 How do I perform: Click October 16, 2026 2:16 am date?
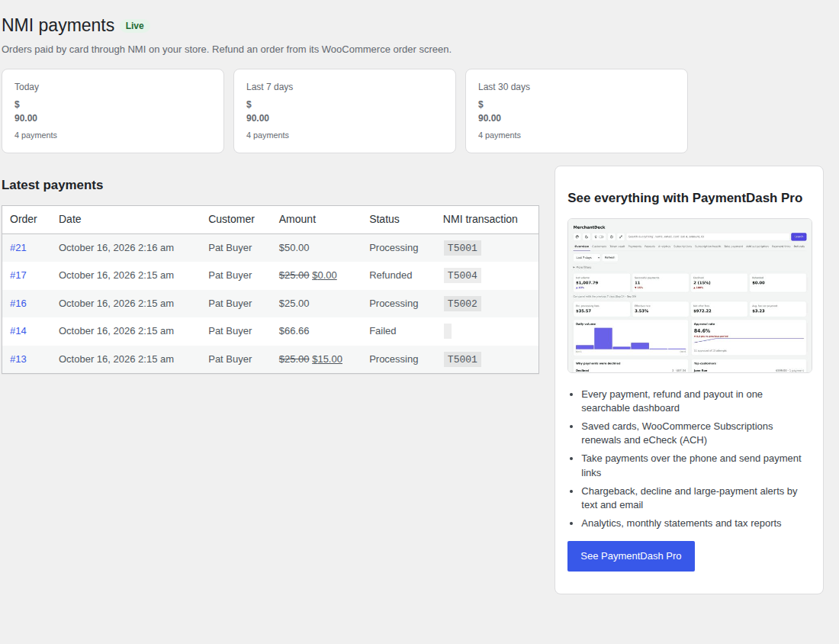click(116, 248)
